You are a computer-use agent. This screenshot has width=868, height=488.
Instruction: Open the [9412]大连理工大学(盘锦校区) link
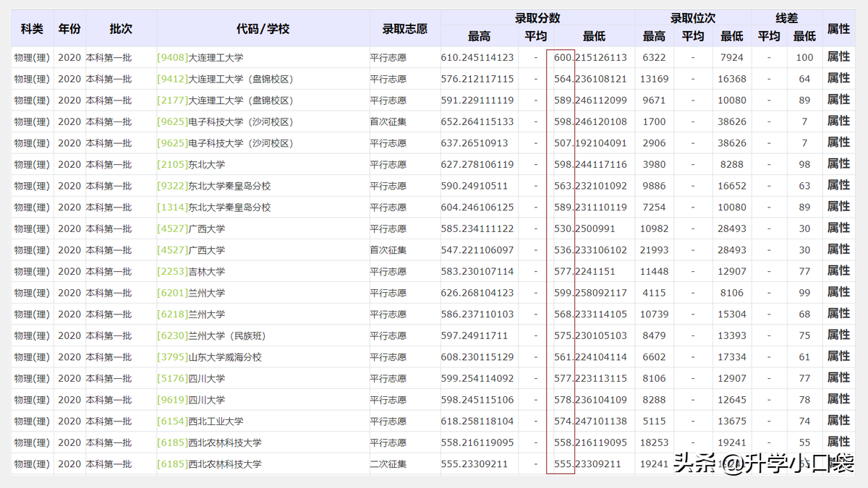pos(225,79)
